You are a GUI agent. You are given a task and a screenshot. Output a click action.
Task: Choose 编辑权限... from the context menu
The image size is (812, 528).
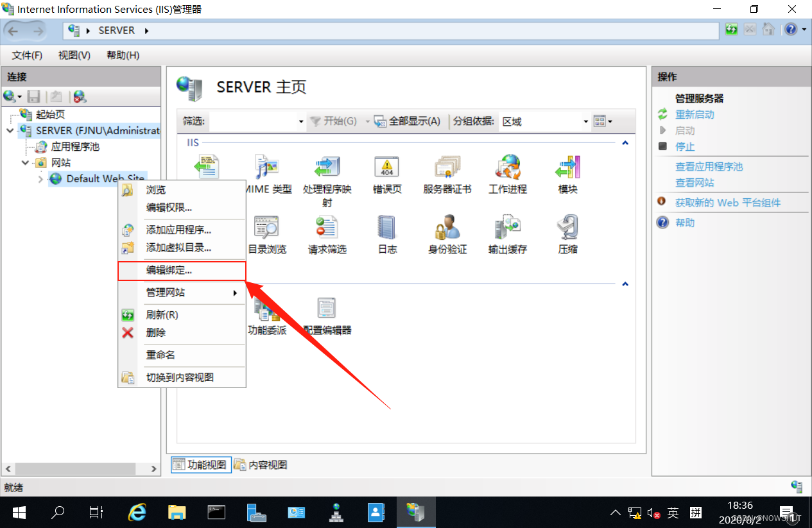coord(182,207)
